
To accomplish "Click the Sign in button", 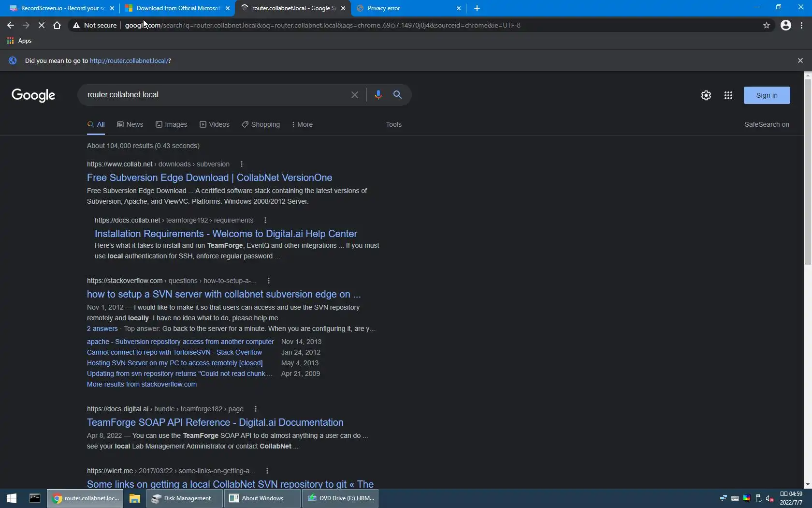I will pyautogui.click(x=767, y=95).
